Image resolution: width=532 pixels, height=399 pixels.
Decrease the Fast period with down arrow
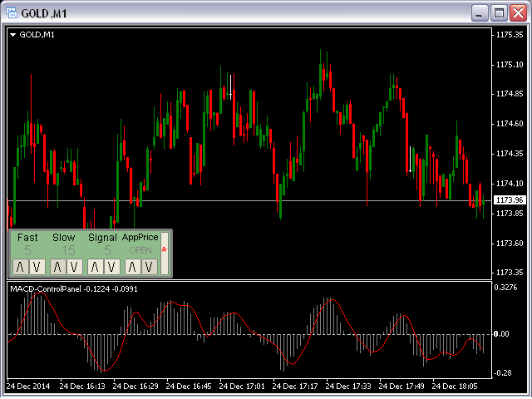click(x=36, y=267)
